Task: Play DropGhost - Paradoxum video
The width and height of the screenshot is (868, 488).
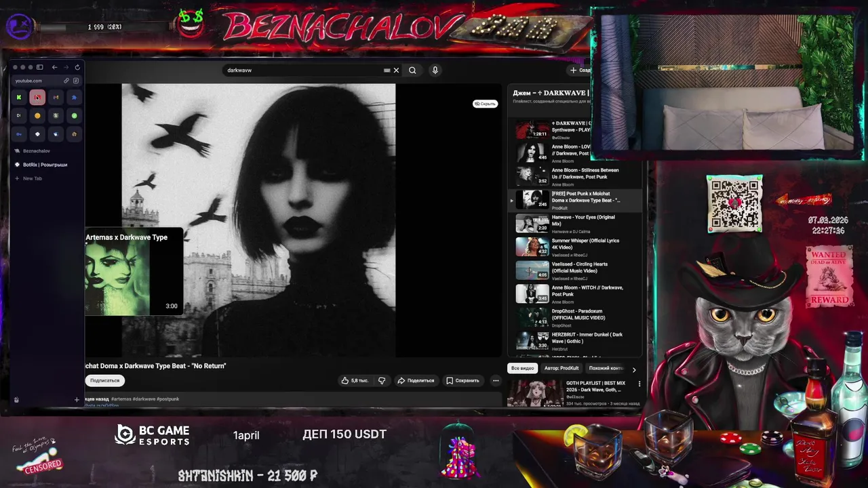Action: pyautogui.click(x=575, y=317)
